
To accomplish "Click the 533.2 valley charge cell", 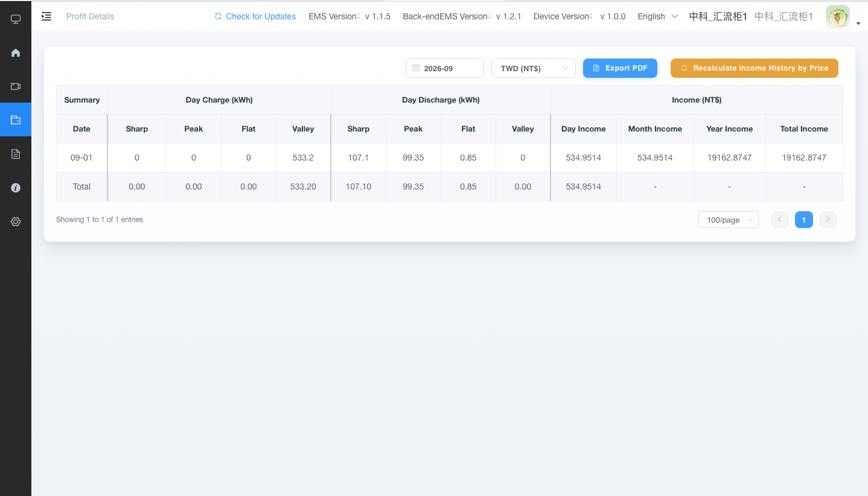I will coord(303,157).
